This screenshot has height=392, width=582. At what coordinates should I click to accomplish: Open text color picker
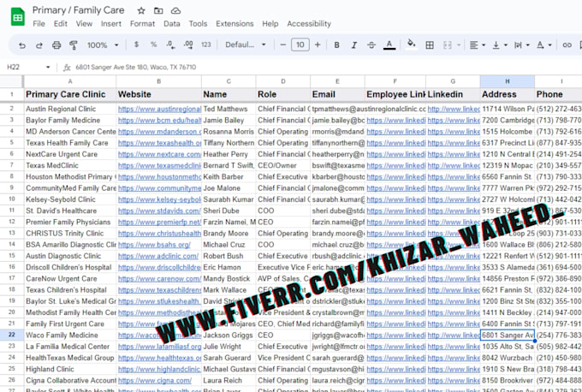389,45
